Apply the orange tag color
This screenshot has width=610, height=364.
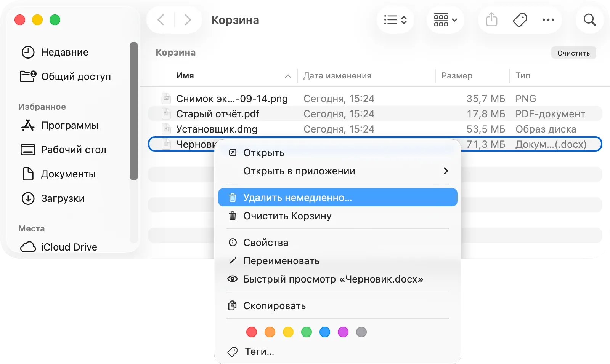click(270, 332)
